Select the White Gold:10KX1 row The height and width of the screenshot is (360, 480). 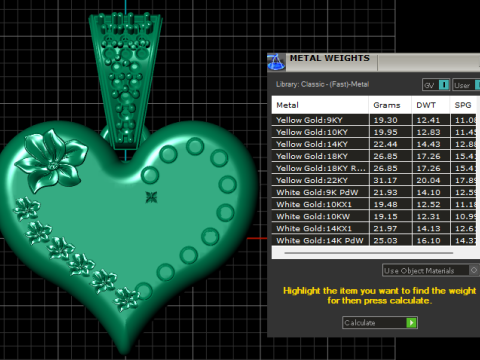(x=374, y=204)
